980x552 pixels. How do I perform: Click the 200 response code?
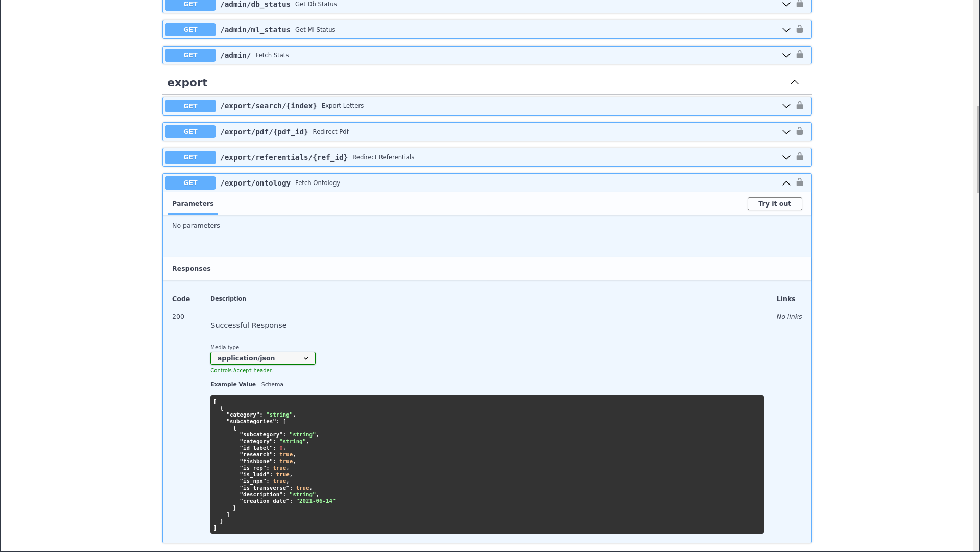[x=178, y=317]
